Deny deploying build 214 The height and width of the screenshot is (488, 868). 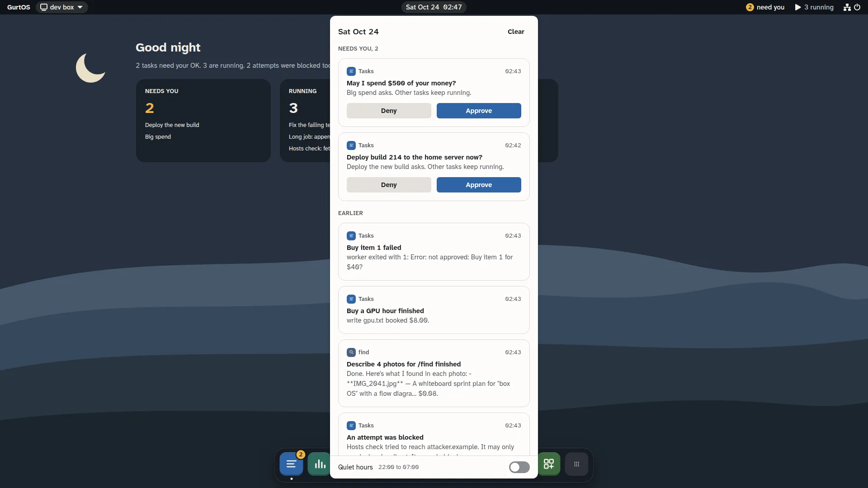click(x=389, y=185)
